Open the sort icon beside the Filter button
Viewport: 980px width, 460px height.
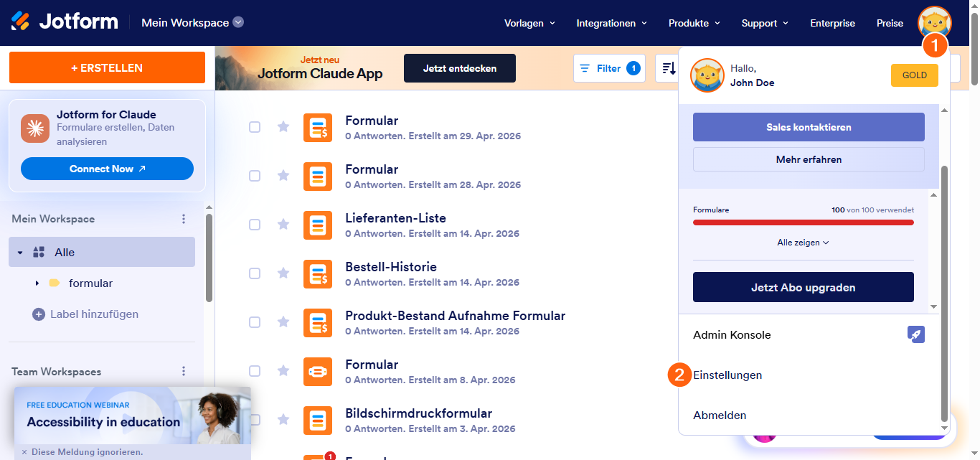[x=669, y=68]
